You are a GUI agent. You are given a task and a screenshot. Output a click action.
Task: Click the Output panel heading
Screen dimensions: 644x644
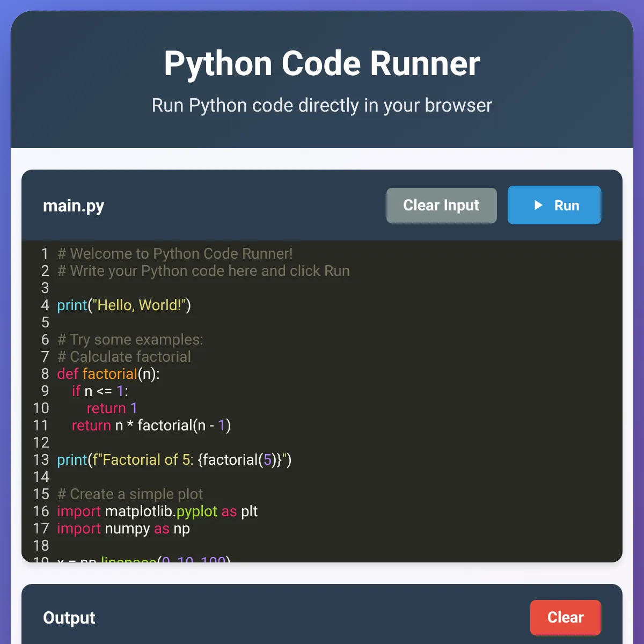coord(69,618)
